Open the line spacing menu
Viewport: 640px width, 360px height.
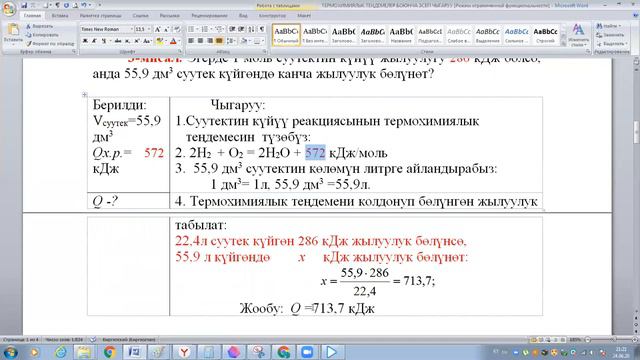231,41
